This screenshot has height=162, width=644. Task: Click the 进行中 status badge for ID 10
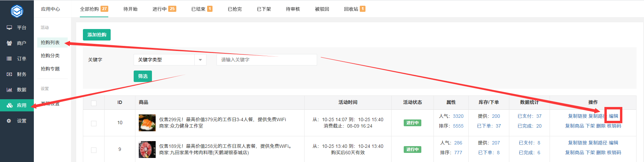(x=413, y=123)
